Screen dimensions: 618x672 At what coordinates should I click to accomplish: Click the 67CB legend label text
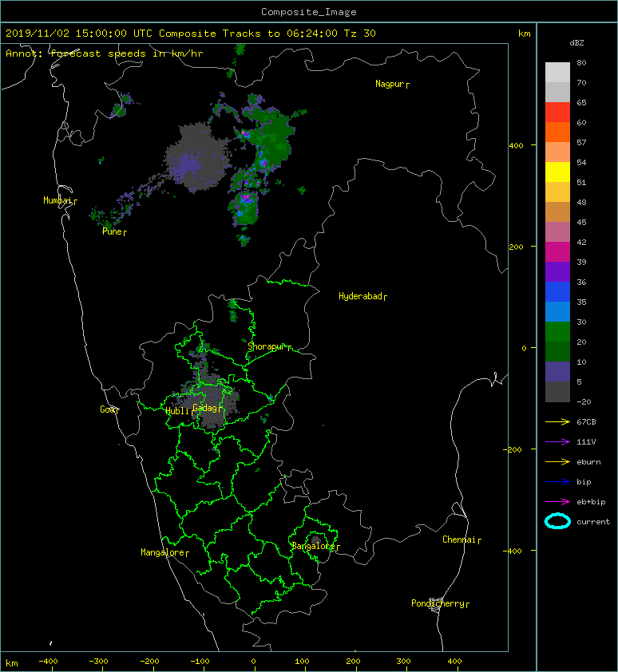tap(586, 421)
